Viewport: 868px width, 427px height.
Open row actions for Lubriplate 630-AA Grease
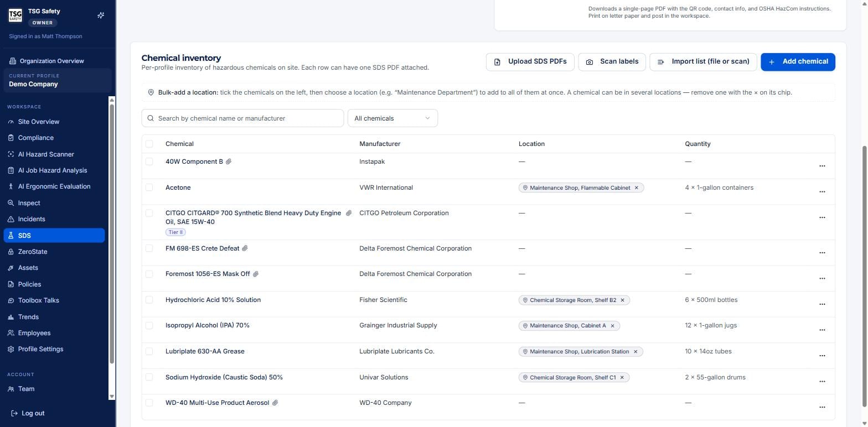822,356
